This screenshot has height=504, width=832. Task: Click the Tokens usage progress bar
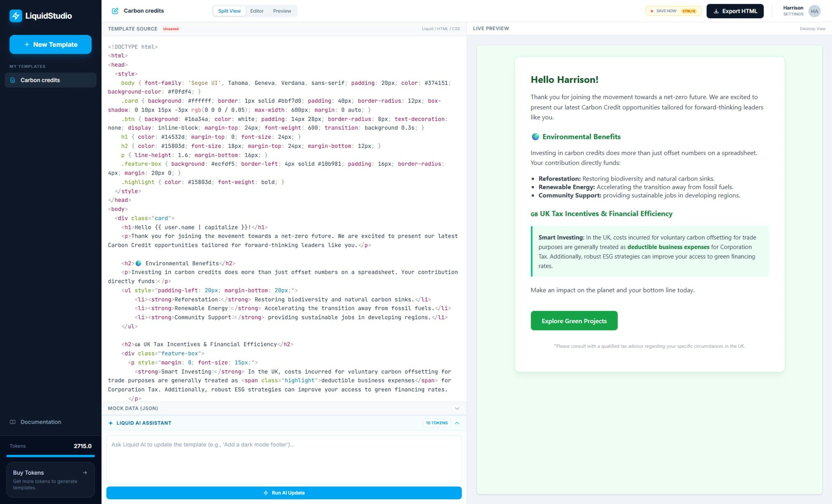(50, 456)
